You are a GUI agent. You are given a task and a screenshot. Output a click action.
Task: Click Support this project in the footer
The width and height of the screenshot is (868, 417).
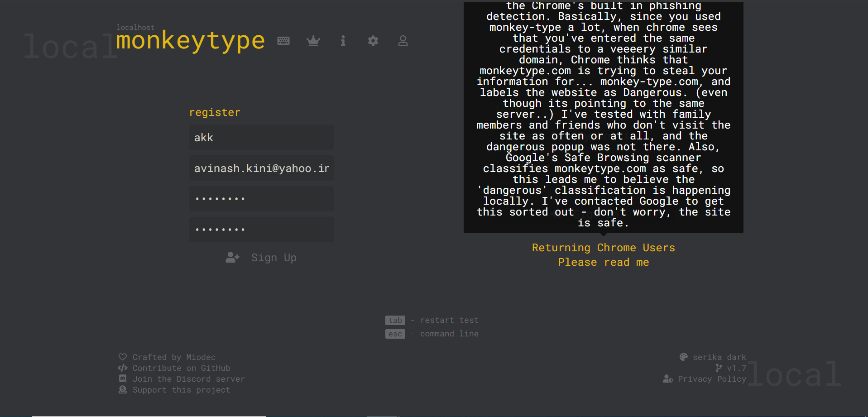click(181, 389)
